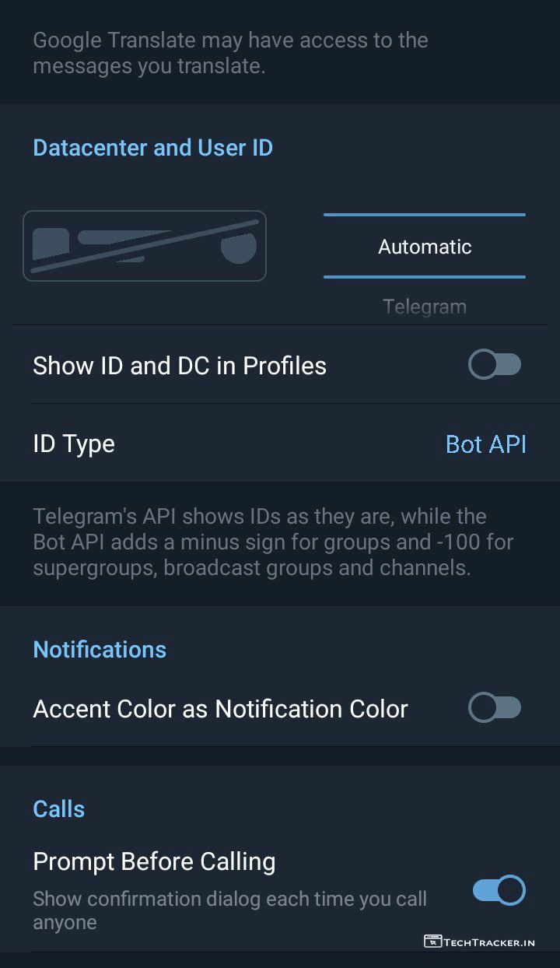
Task: Disable the Prompt Before Calling switch
Action: 499,890
